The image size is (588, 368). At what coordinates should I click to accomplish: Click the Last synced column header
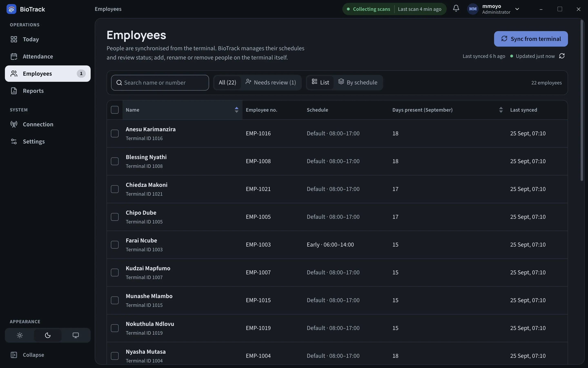(x=524, y=110)
